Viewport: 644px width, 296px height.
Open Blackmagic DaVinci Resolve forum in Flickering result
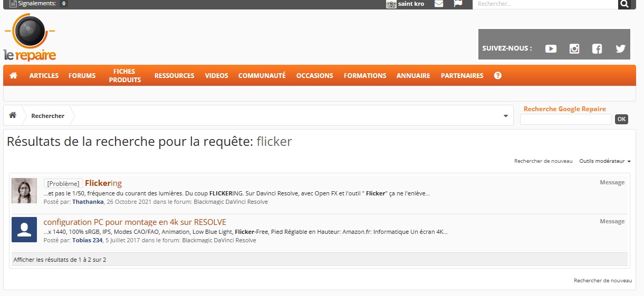point(231,202)
